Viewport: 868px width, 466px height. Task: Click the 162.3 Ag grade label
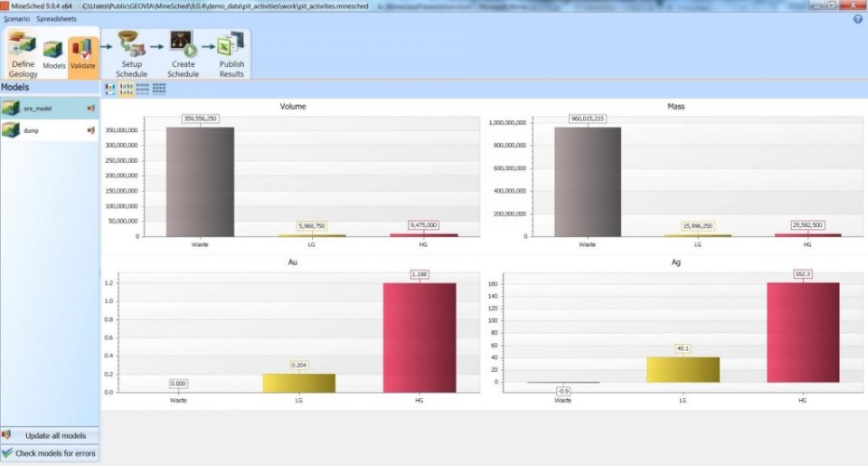pyautogui.click(x=803, y=274)
